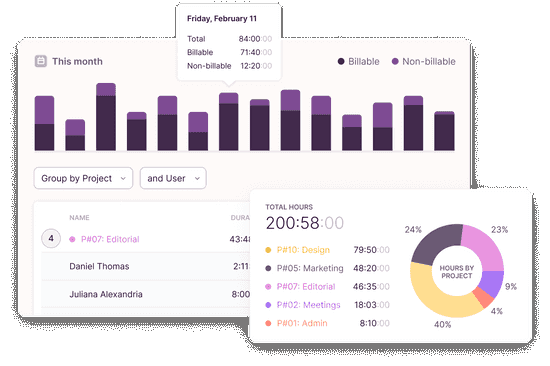Click the HOURS BY PROJECT donut center label

[457, 272]
